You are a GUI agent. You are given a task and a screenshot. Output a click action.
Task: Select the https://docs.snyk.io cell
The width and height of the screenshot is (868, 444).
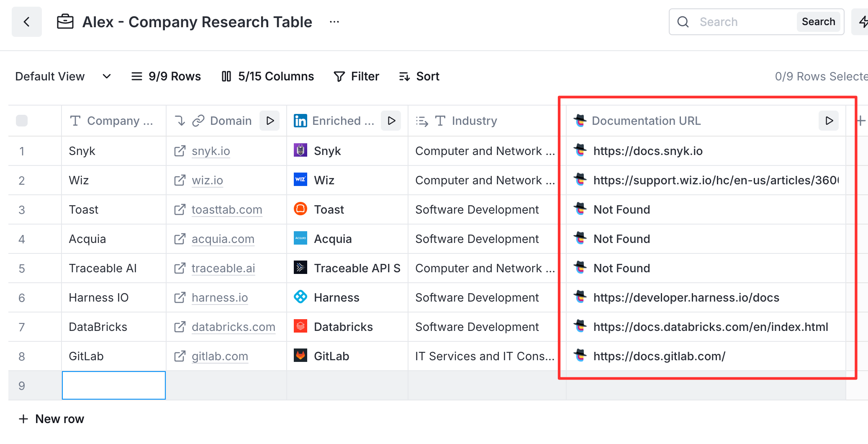706,151
